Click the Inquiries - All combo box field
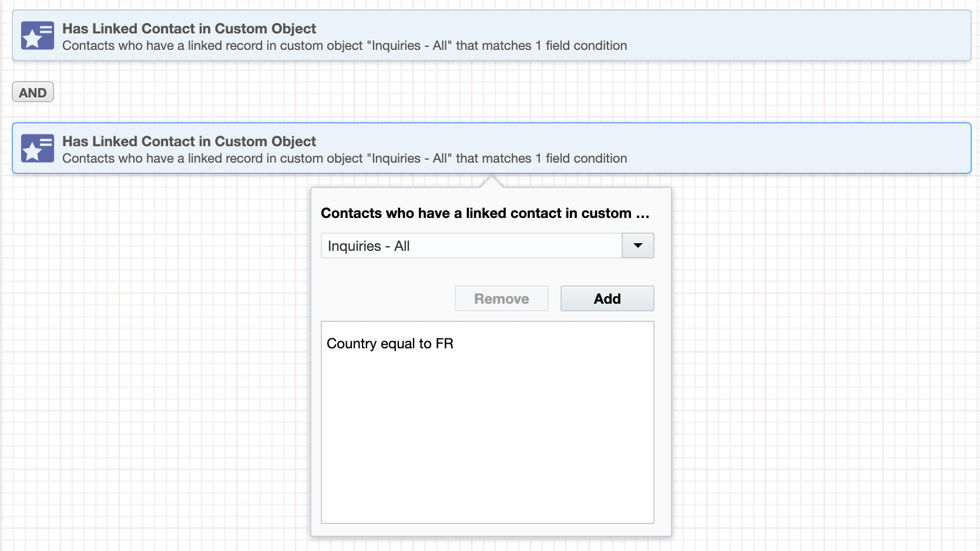980x551 pixels. click(x=471, y=246)
